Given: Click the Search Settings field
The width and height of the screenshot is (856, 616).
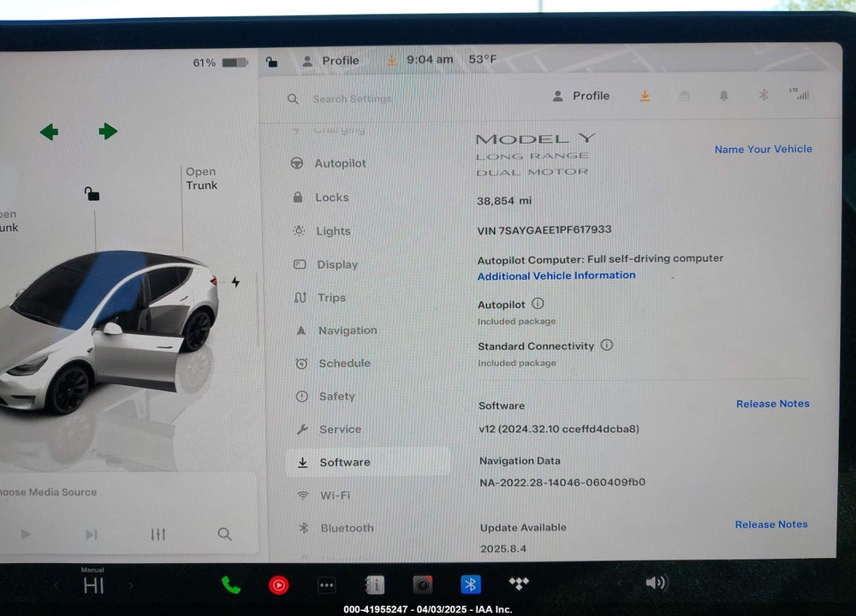Looking at the screenshot, I should pyautogui.click(x=352, y=98).
